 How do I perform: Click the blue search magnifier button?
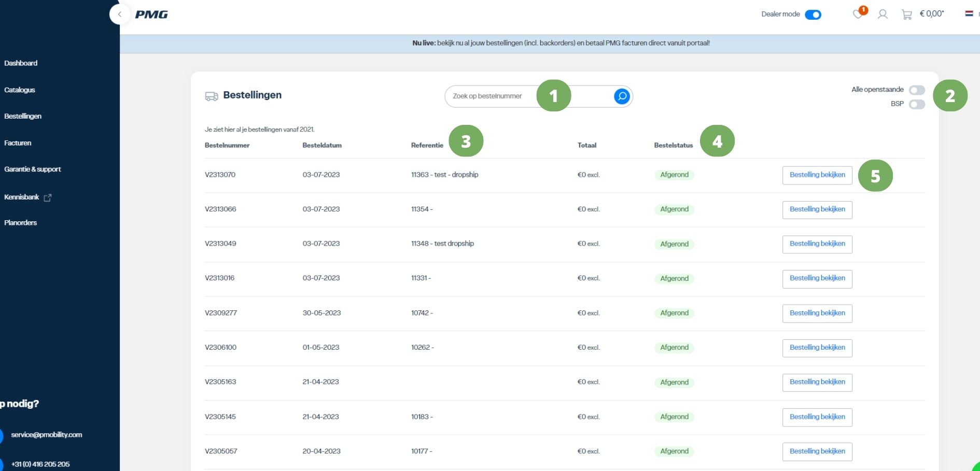pos(621,96)
